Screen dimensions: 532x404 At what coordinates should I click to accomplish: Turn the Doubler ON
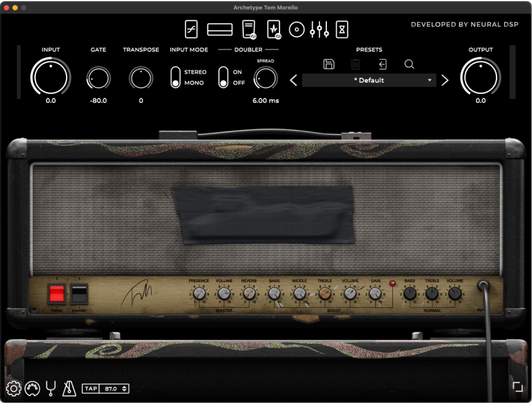[223, 72]
